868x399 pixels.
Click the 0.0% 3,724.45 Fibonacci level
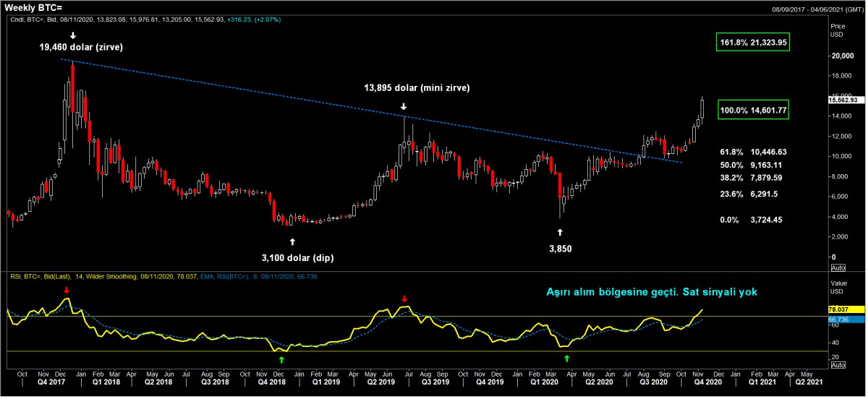click(751, 220)
